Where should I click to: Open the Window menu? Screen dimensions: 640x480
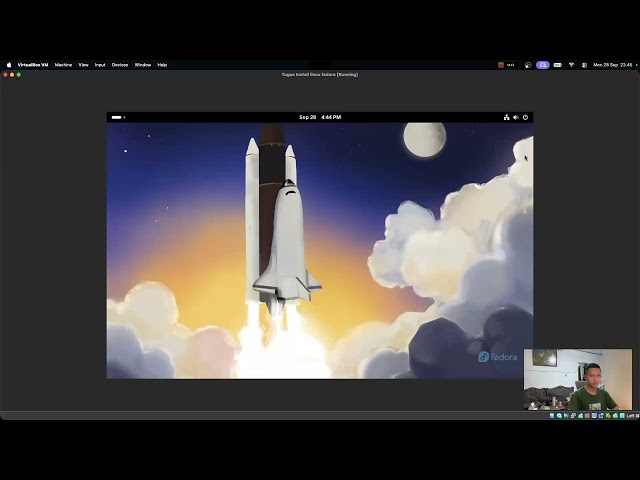143,65
